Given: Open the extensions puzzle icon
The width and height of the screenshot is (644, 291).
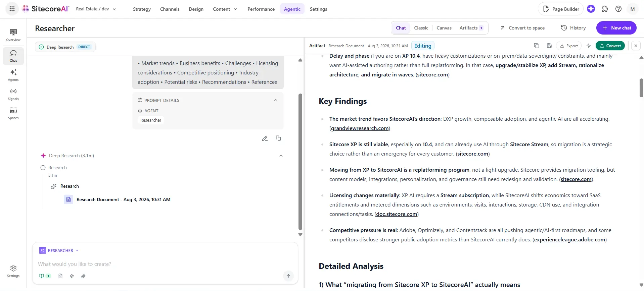Looking at the screenshot, I should tap(605, 9).
